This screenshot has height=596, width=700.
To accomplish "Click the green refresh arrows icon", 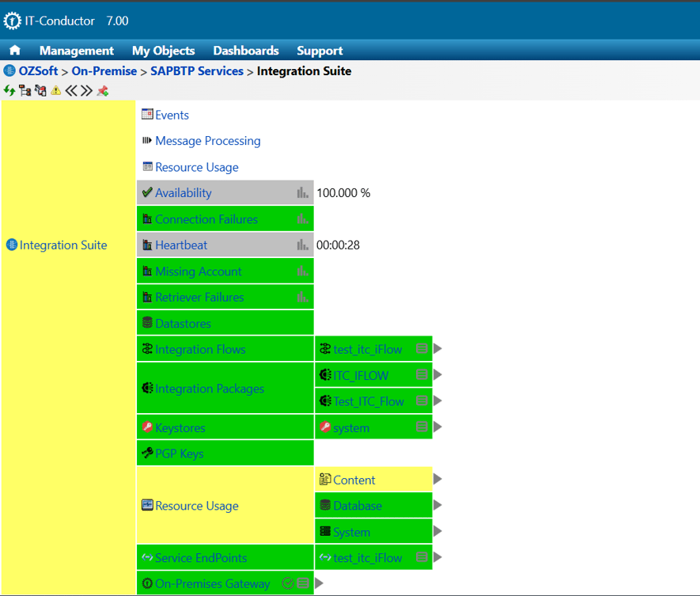I will pyautogui.click(x=9, y=91).
